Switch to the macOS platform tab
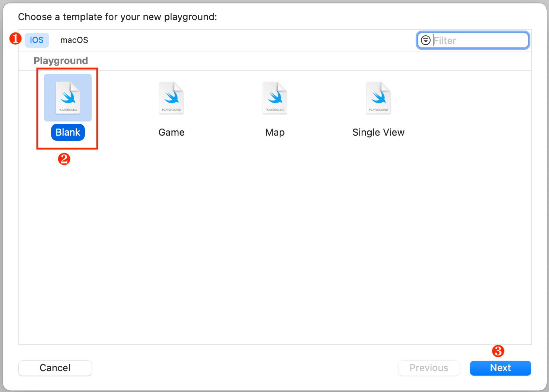 [x=74, y=40]
